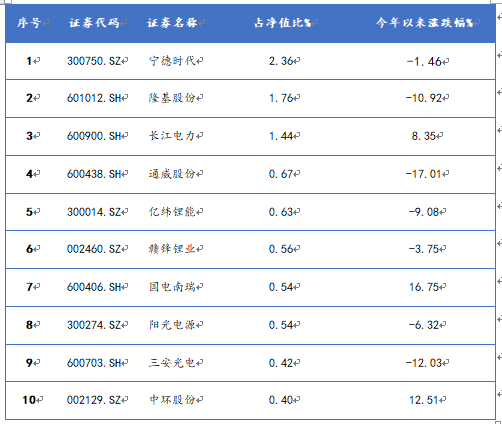Click the value 12.51
Screen dimensions: 502x424
(424, 400)
